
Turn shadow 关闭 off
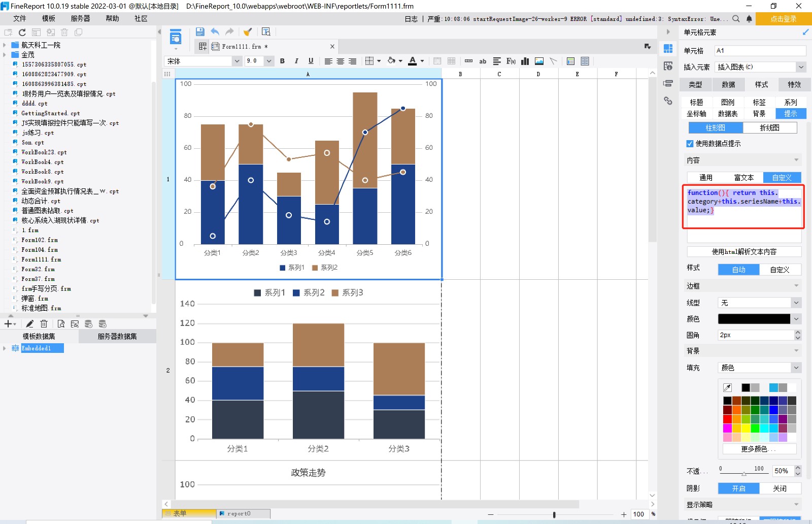click(x=780, y=488)
